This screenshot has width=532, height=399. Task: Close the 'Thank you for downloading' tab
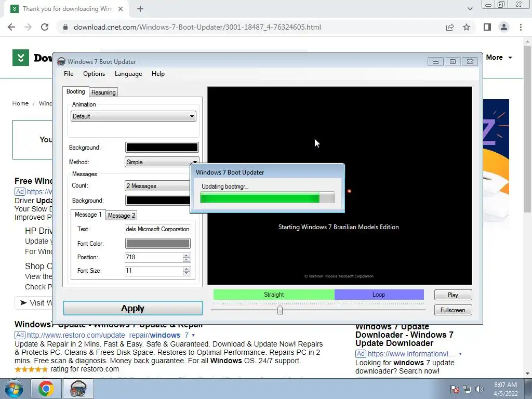pos(121,9)
